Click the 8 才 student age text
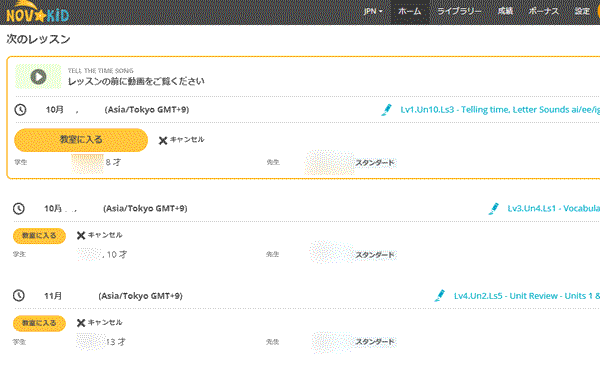Image resolution: width=600 pixels, height=378 pixels. pos(113,163)
